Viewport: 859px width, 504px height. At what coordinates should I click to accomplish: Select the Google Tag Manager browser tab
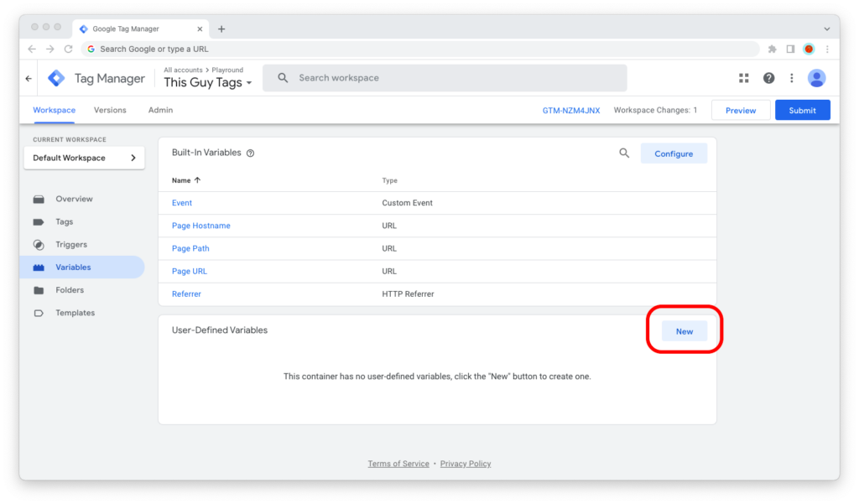[141, 29]
